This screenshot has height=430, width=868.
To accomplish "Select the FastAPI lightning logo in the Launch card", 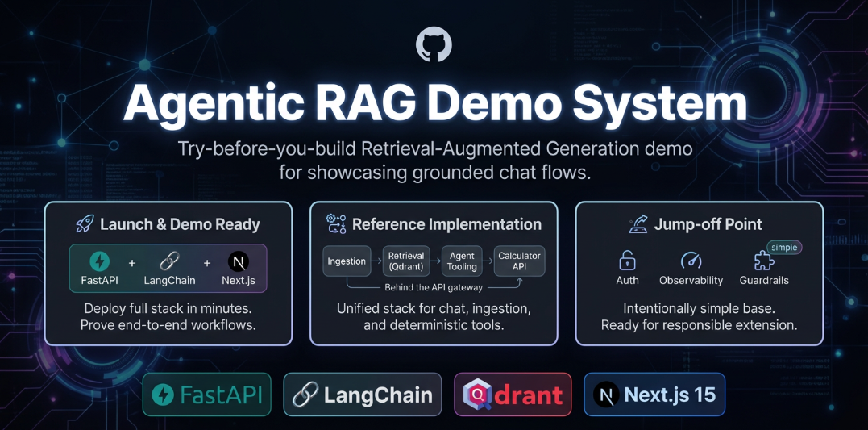I will 100,261.
